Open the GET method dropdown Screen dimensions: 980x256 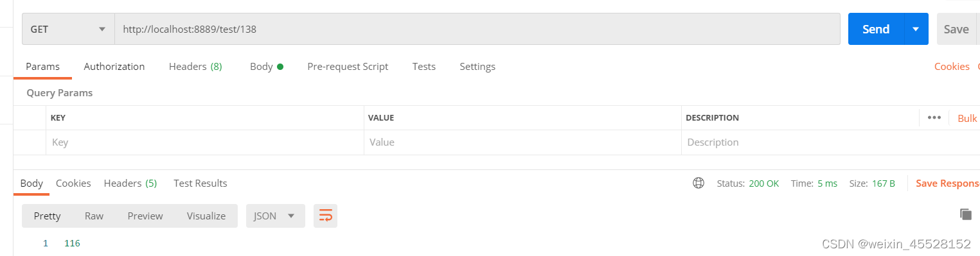[68, 29]
